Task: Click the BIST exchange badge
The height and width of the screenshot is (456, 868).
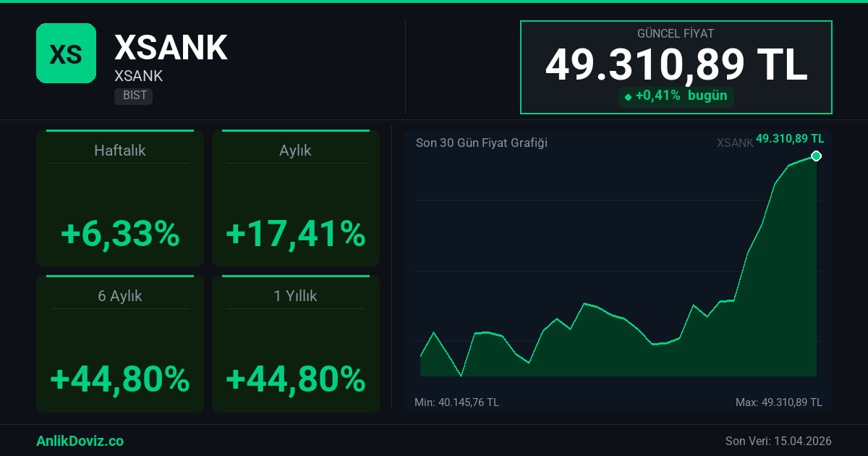Action: click(133, 96)
